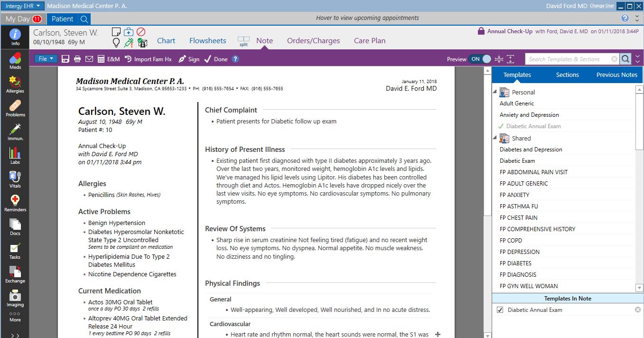Open the Exchange sidebar icon
The height and width of the screenshot is (338, 644).
(15, 274)
